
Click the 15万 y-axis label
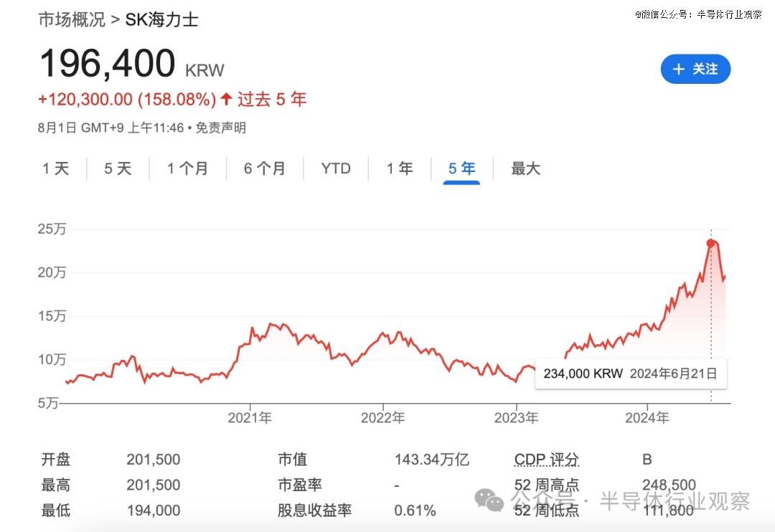[52, 315]
